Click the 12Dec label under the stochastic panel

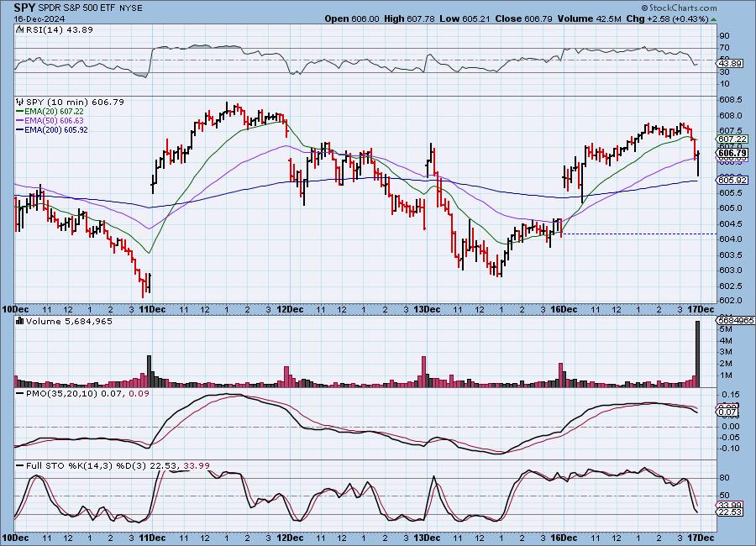[x=290, y=538]
